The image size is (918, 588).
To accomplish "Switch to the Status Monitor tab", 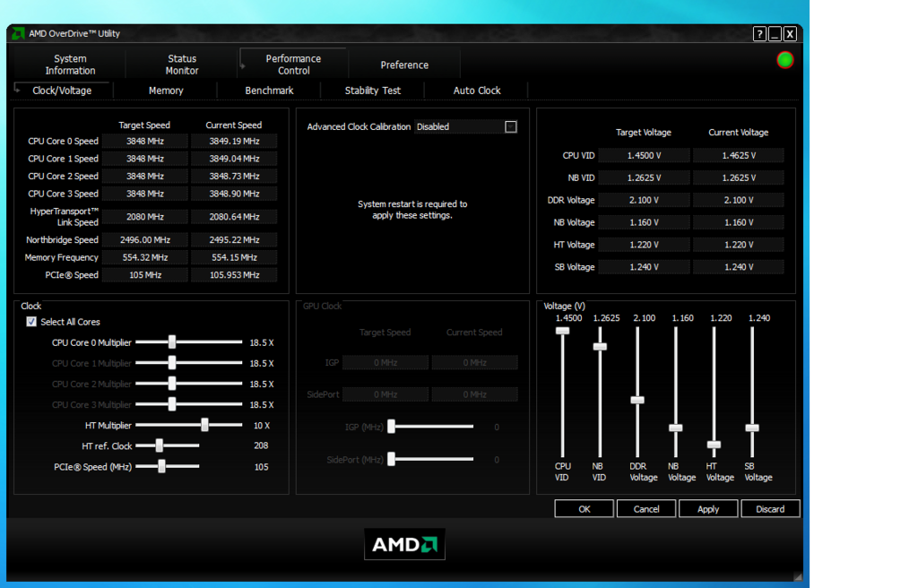I will click(182, 65).
